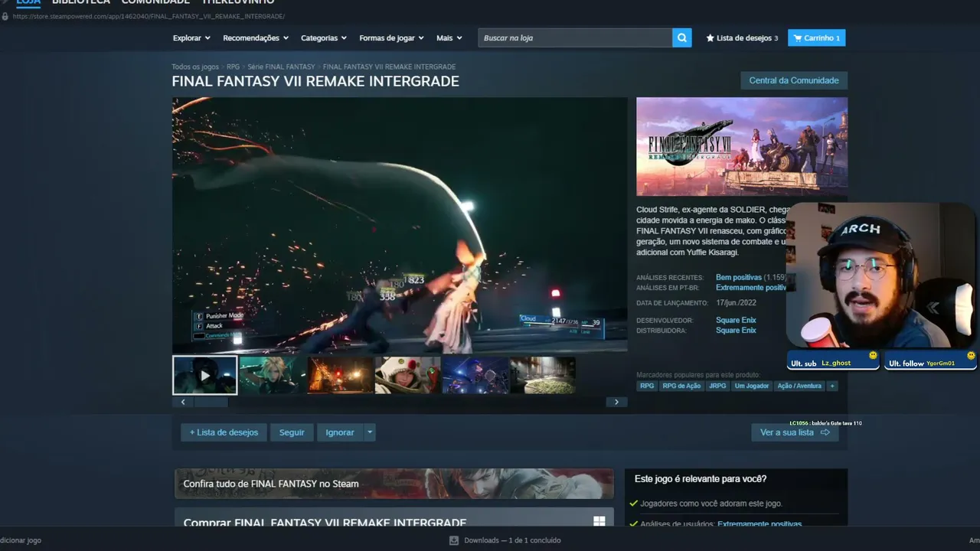This screenshot has height=551, width=980.
Task: Click the main trailer video player
Action: point(400,225)
